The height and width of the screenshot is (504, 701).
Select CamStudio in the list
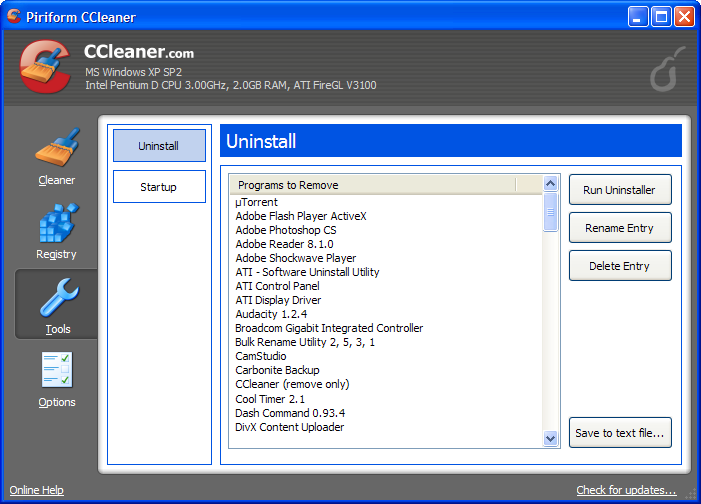pos(261,356)
